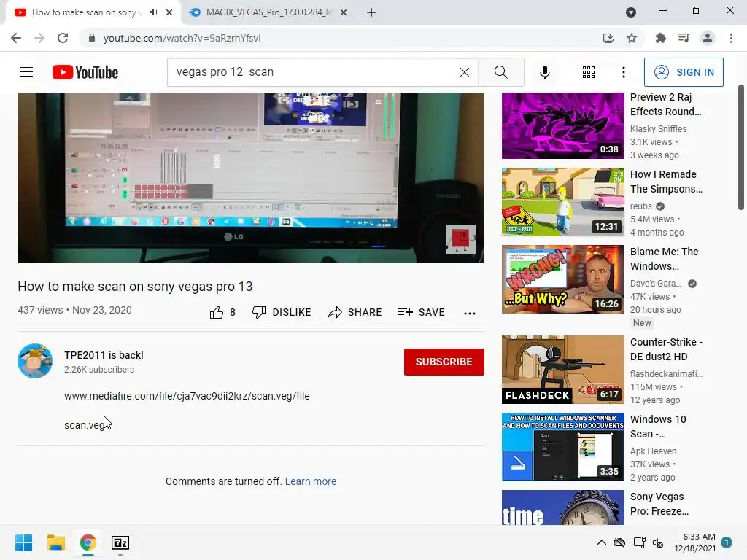View site information lock icon
Viewport: 747px width, 560px height.
click(x=92, y=38)
